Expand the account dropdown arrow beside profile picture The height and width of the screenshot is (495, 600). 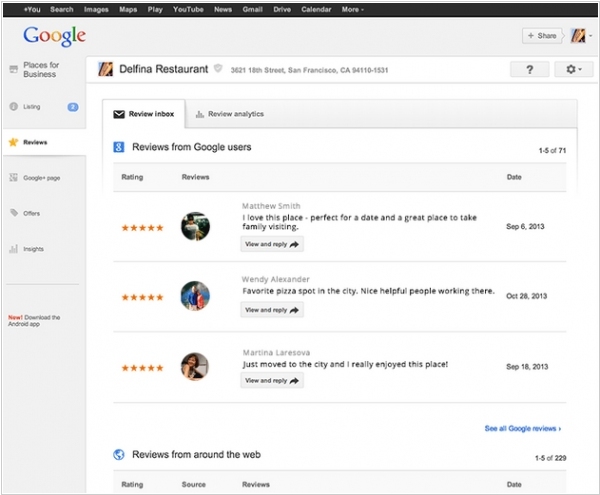(590, 36)
